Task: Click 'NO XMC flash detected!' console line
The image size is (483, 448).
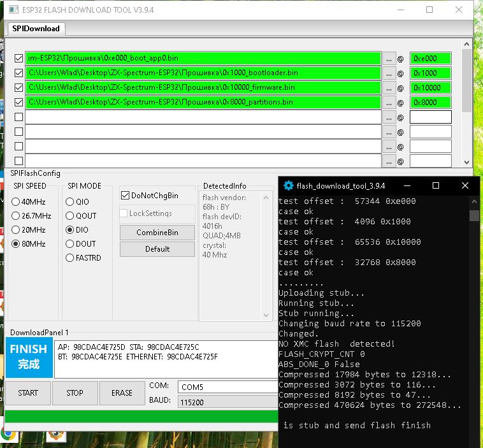Action: (336, 344)
